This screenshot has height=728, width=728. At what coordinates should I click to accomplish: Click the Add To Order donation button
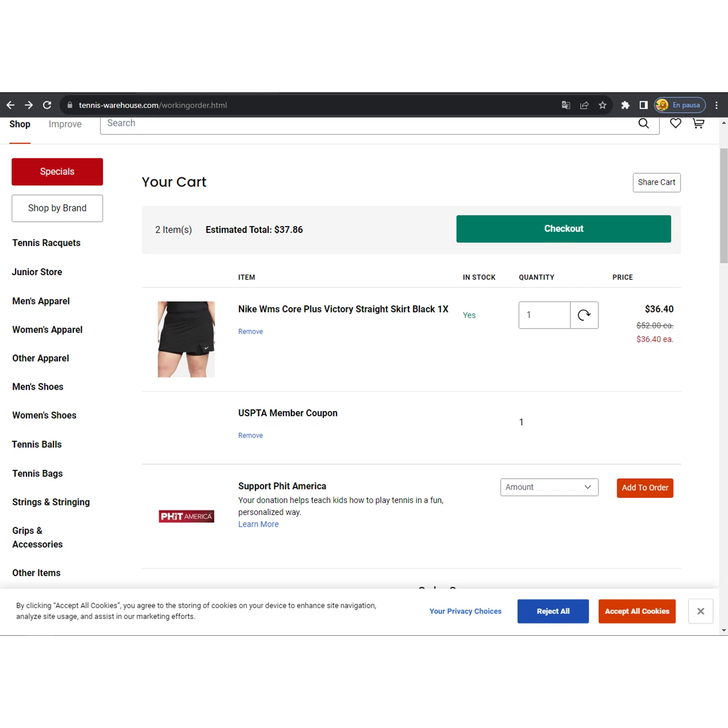tap(645, 488)
